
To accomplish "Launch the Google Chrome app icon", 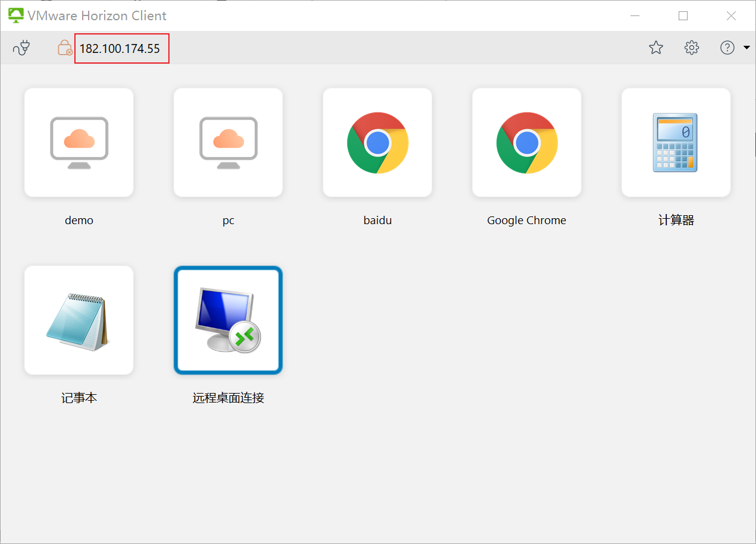I will tap(526, 143).
